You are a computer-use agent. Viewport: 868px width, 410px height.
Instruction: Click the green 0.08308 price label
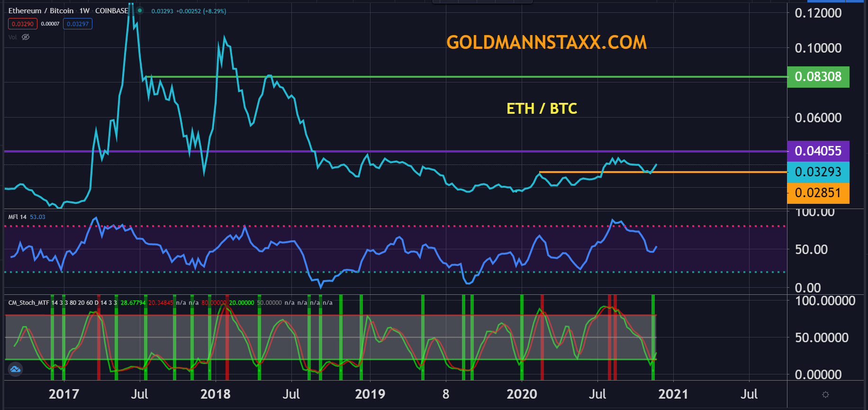[x=818, y=77]
